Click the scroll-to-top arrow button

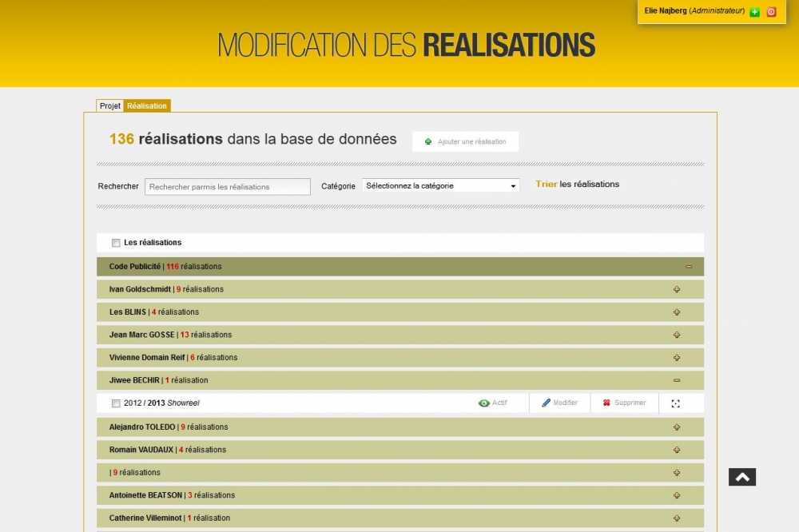[x=741, y=477]
